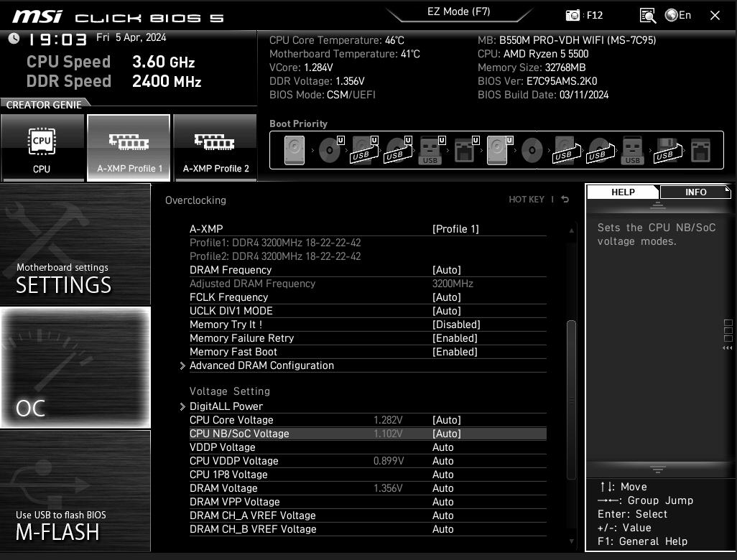
Task: Click the scrollbar up arrow of settings list
Action: [x=572, y=230]
